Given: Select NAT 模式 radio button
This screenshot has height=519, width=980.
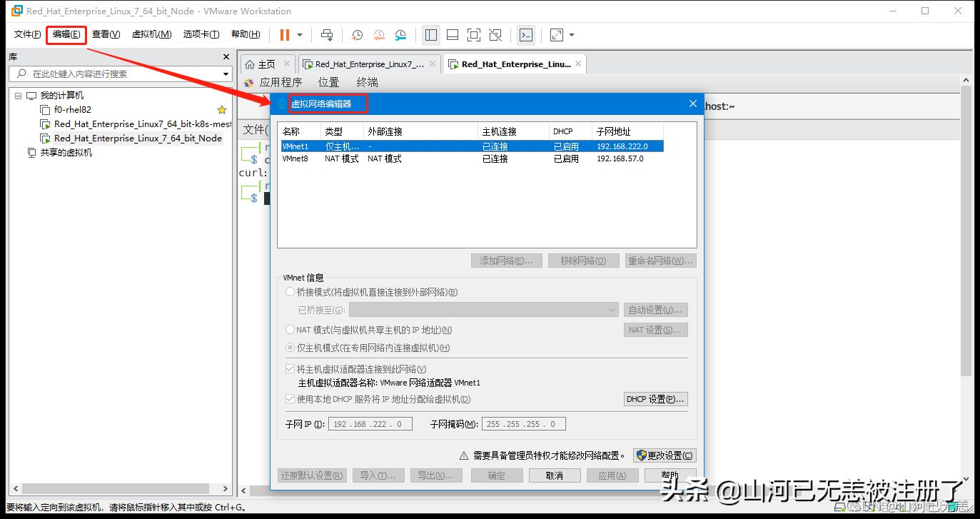Looking at the screenshot, I should tap(290, 330).
